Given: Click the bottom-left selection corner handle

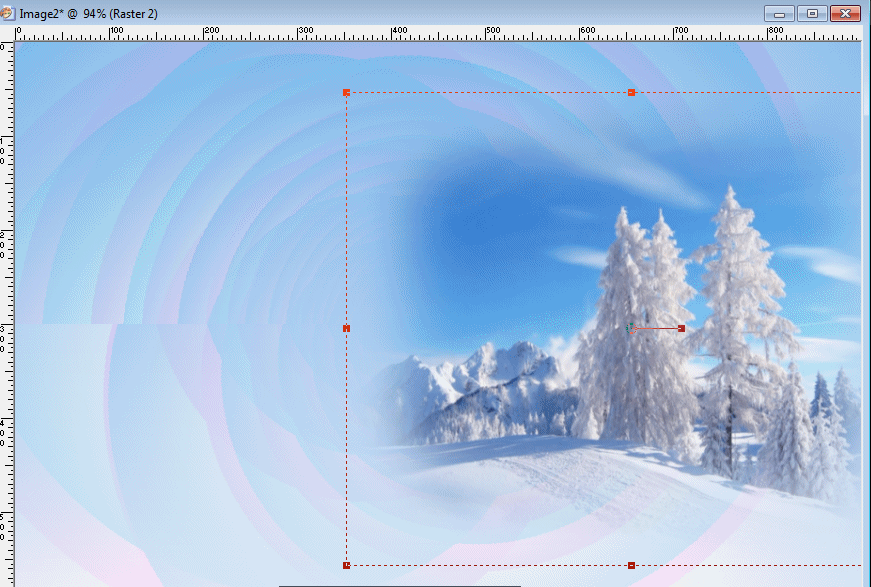Looking at the screenshot, I should tap(347, 565).
